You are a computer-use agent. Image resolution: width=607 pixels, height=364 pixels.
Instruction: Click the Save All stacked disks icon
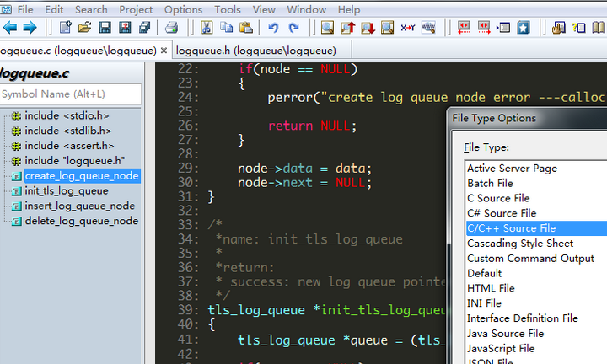tap(145, 28)
